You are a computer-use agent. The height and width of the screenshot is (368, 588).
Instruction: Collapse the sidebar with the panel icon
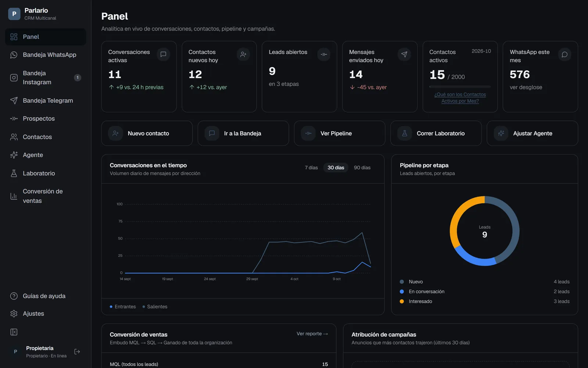pos(14,332)
